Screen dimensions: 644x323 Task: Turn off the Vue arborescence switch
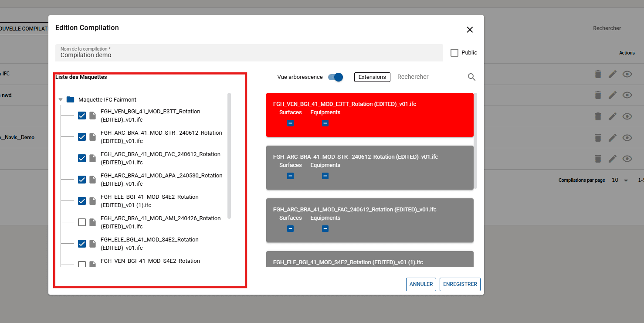[x=336, y=77]
